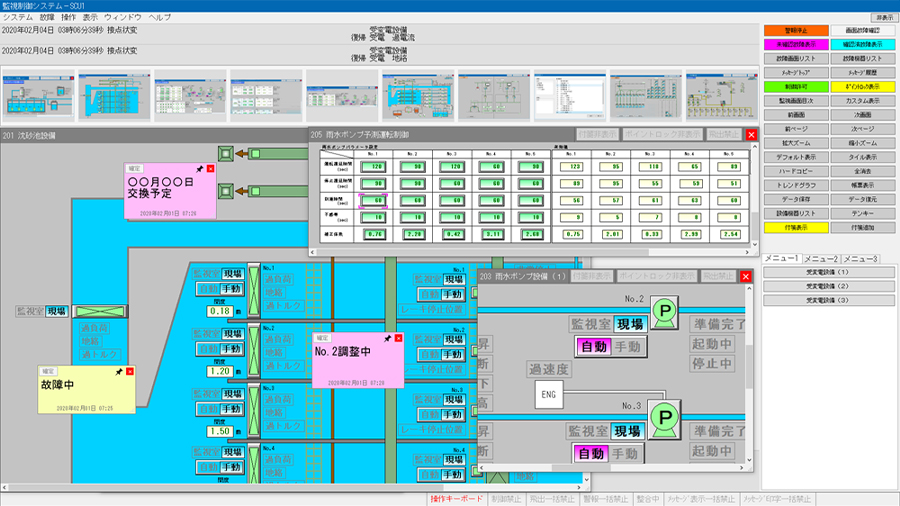The width and height of the screenshot is (900, 506).
Task: Click the ENG engine box
Action: pos(549,395)
